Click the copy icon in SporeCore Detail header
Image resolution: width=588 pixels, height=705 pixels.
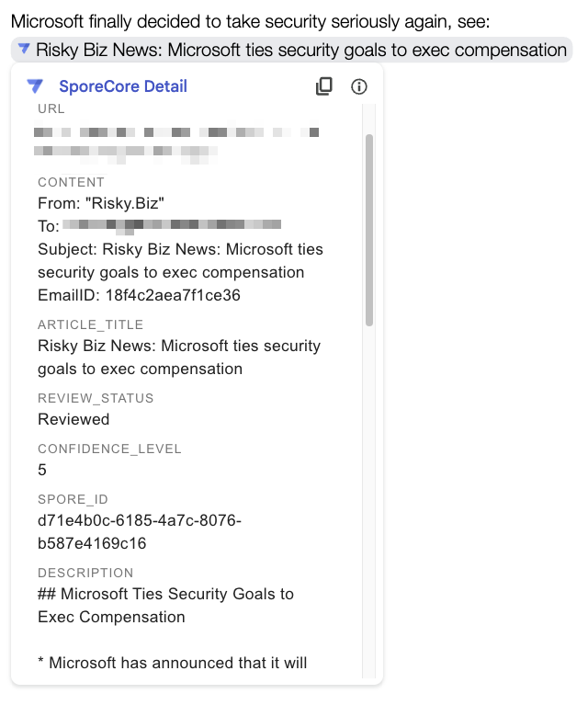click(x=323, y=86)
